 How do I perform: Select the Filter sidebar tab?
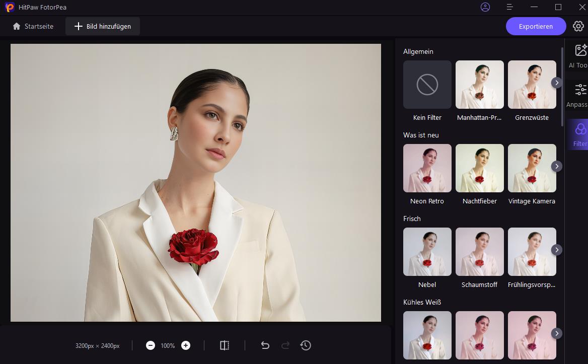(x=578, y=134)
